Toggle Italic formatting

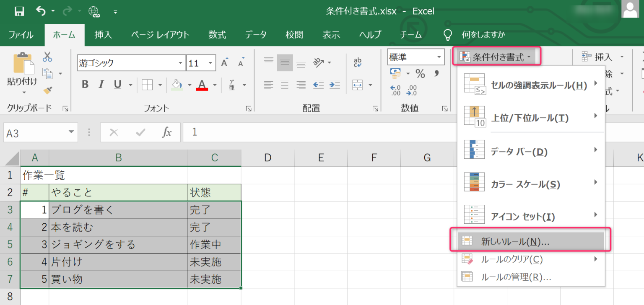point(101,85)
